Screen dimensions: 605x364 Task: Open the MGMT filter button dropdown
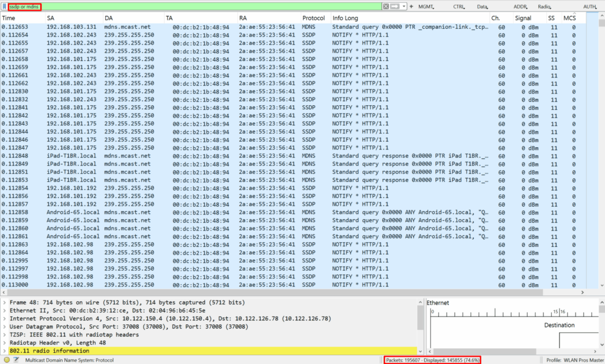pyautogui.click(x=427, y=6)
